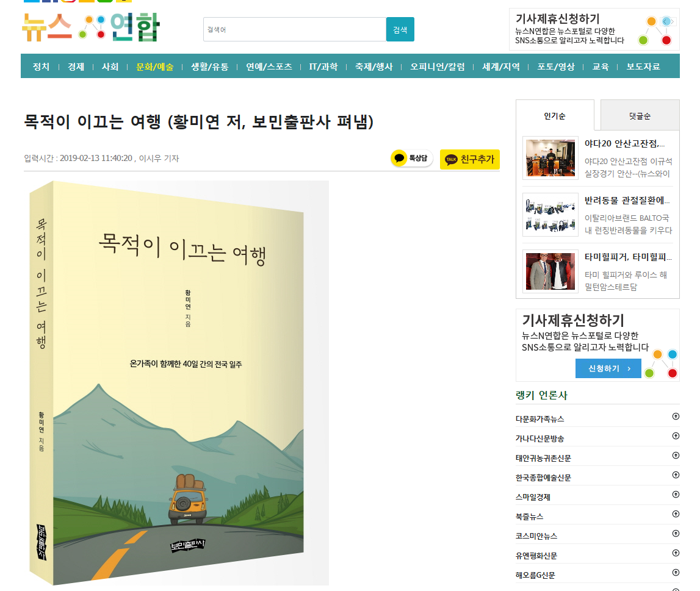Click arrow icon beside 태안귀농귀촌신문
This screenshot has height=591, width=700.
coord(676,456)
